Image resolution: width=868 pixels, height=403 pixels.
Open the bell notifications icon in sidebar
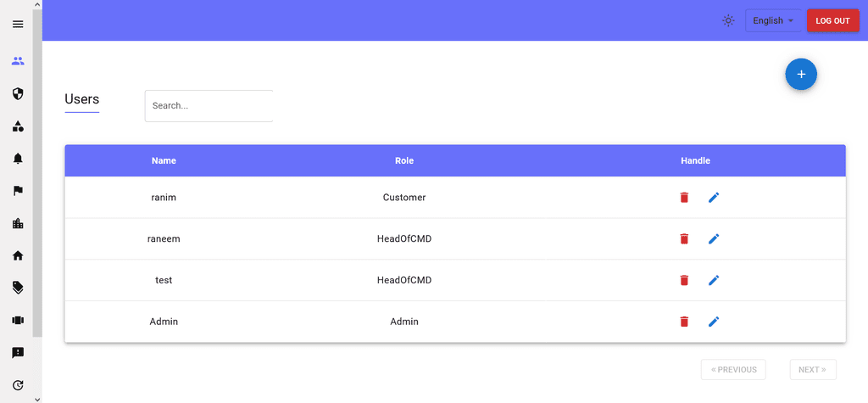click(x=18, y=159)
